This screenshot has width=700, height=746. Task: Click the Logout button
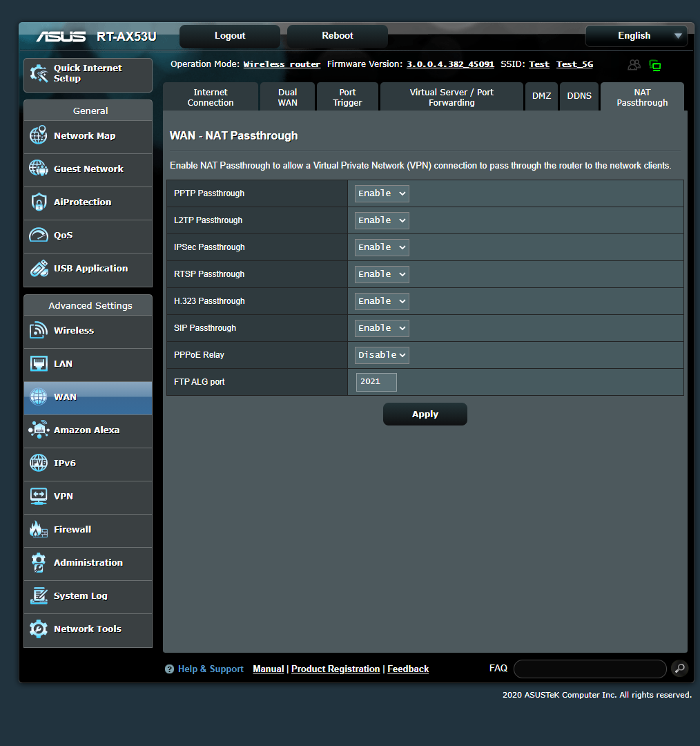coord(230,36)
